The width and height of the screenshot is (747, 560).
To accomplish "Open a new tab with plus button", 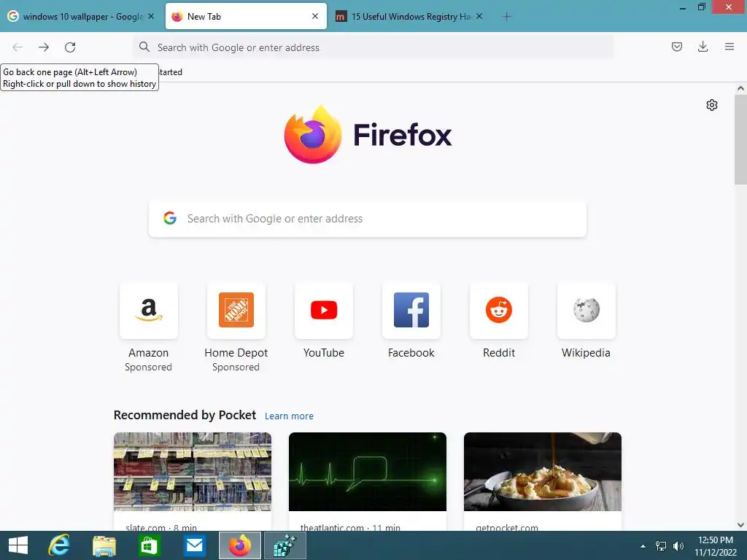I will [x=507, y=17].
